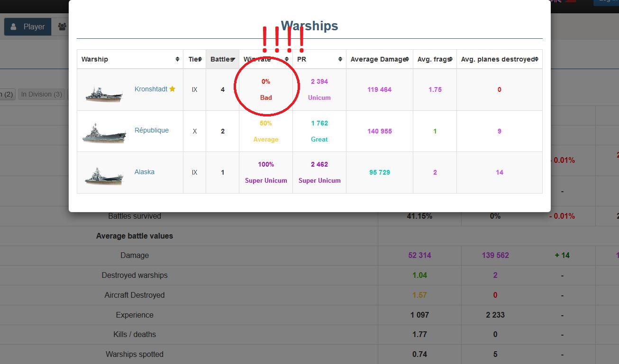Sort table by Warship column
The width and height of the screenshot is (619, 364).
coord(130,59)
